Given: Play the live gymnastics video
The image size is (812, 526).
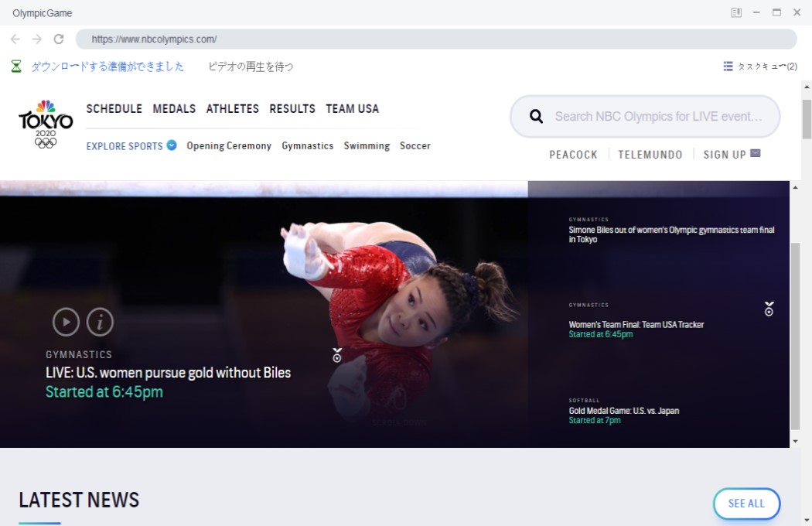Looking at the screenshot, I should tap(66, 321).
